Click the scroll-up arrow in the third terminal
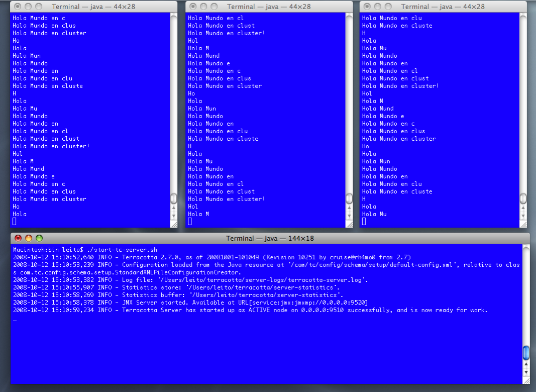This screenshot has width=536, height=392. click(x=522, y=208)
